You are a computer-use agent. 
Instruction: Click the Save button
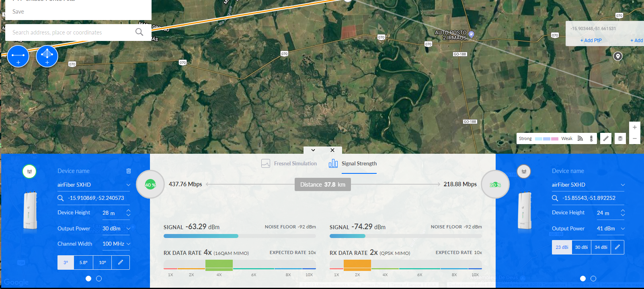tap(18, 12)
